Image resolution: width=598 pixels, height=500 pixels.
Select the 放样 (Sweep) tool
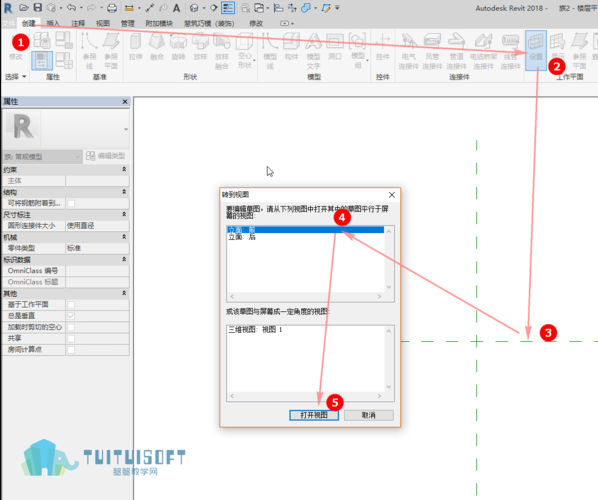point(200,47)
